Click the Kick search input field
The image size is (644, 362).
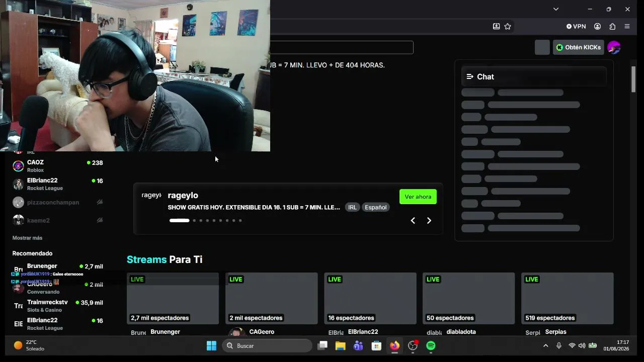point(342,47)
